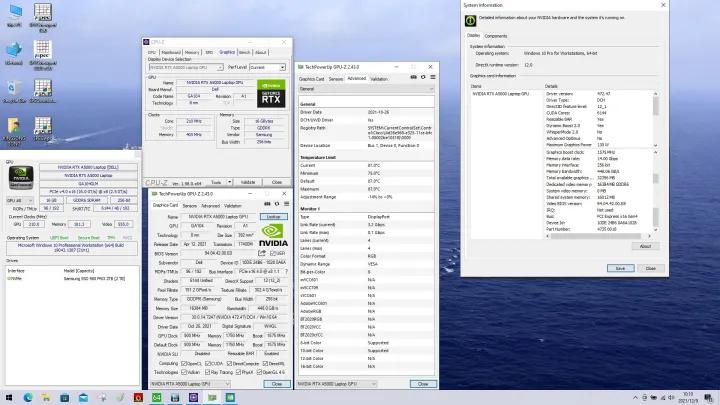Click the Close button at bottom of CPU-Z

tap(277, 182)
